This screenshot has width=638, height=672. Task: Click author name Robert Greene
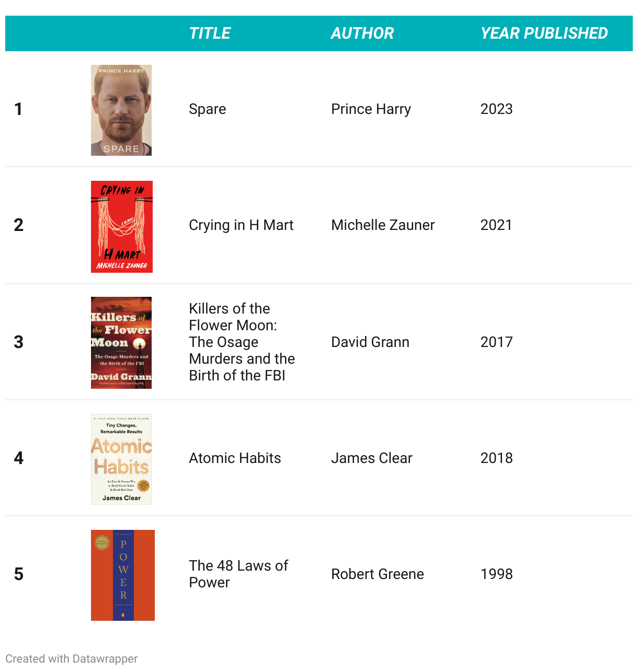coord(378,574)
